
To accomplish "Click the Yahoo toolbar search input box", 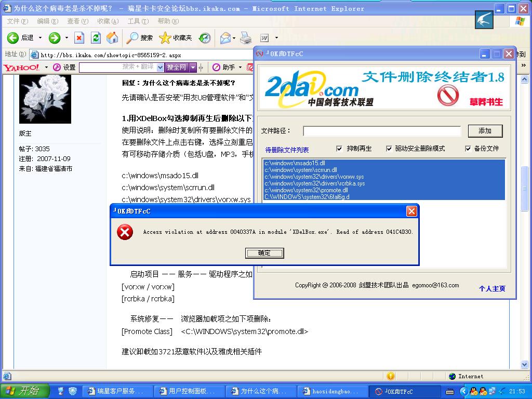I will 118,67.
